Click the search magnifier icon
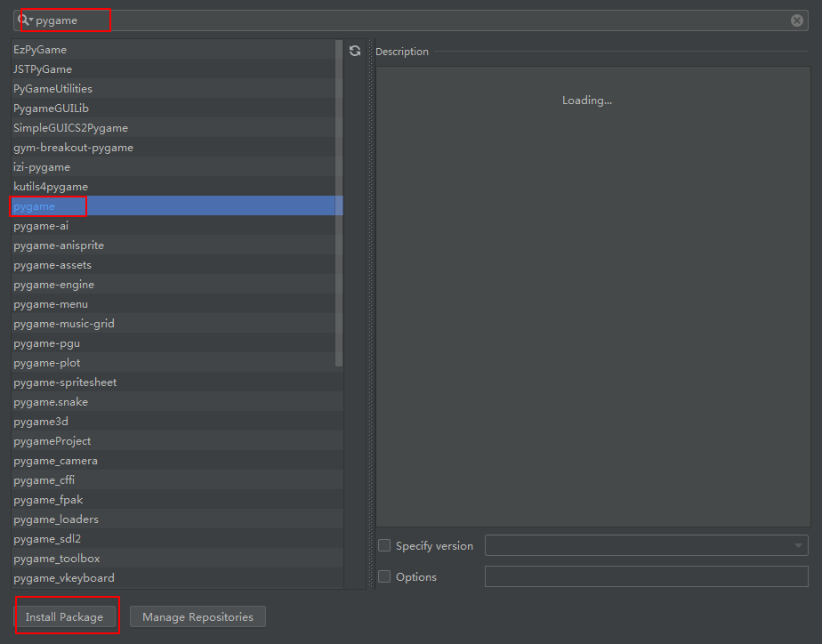 tap(24, 20)
